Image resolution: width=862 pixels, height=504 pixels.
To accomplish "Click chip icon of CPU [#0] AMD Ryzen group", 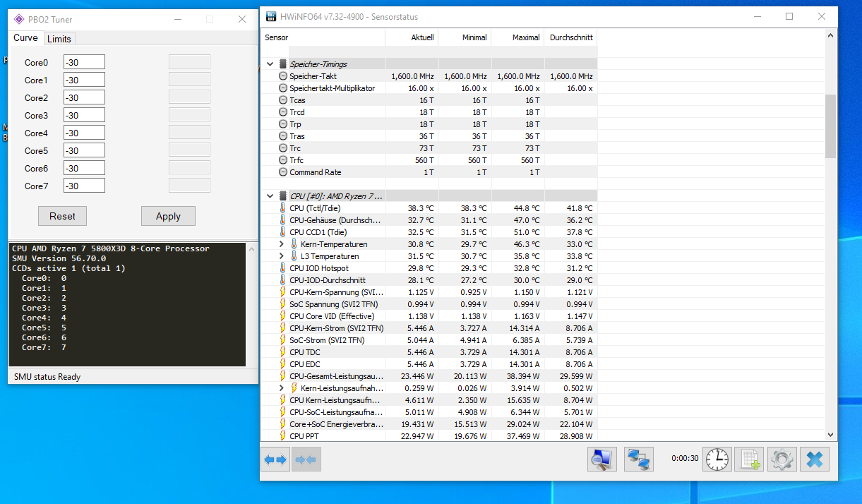I will (283, 196).
